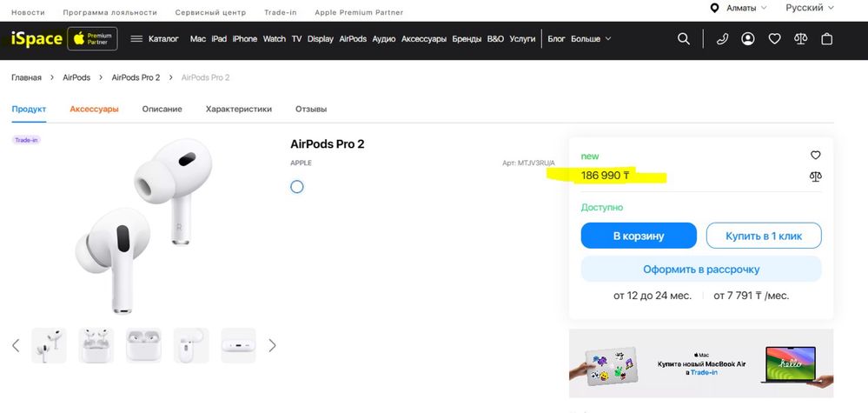Click the Trade-in badge on product image
The width and height of the screenshot is (868, 413).
coord(26,140)
